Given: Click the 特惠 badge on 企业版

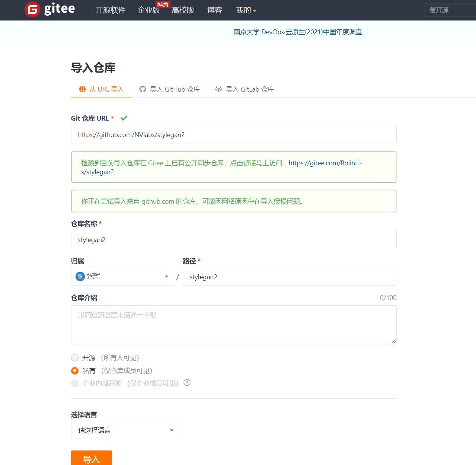Looking at the screenshot, I should point(163,4).
